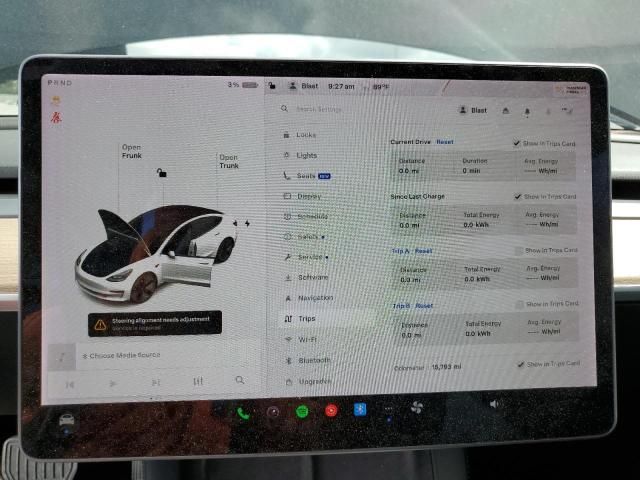Reset the Current Drive trip data
This screenshot has width=640, height=480.
[445, 142]
